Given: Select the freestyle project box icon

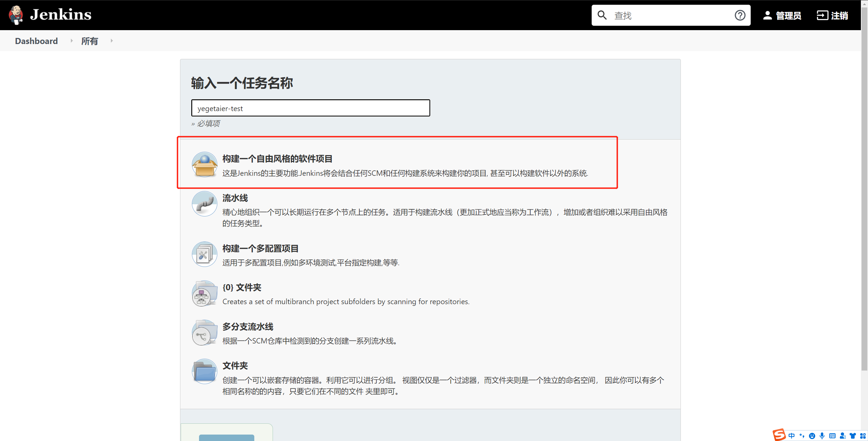Looking at the screenshot, I should click(x=204, y=165).
